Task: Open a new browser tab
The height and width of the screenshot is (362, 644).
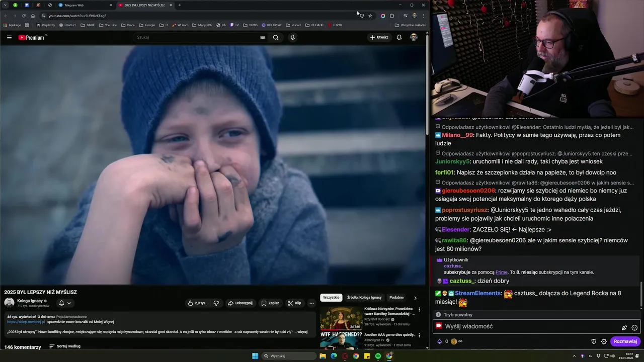Action: (x=180, y=5)
